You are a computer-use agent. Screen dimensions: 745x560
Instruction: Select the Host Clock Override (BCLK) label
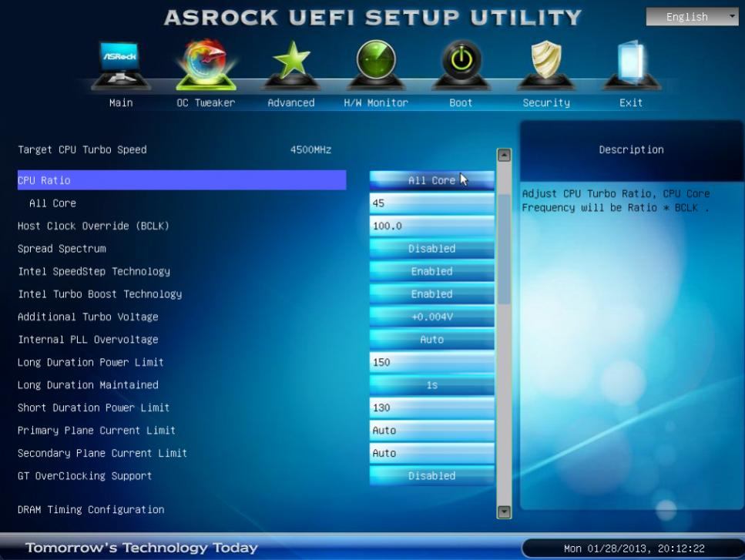coord(93,226)
